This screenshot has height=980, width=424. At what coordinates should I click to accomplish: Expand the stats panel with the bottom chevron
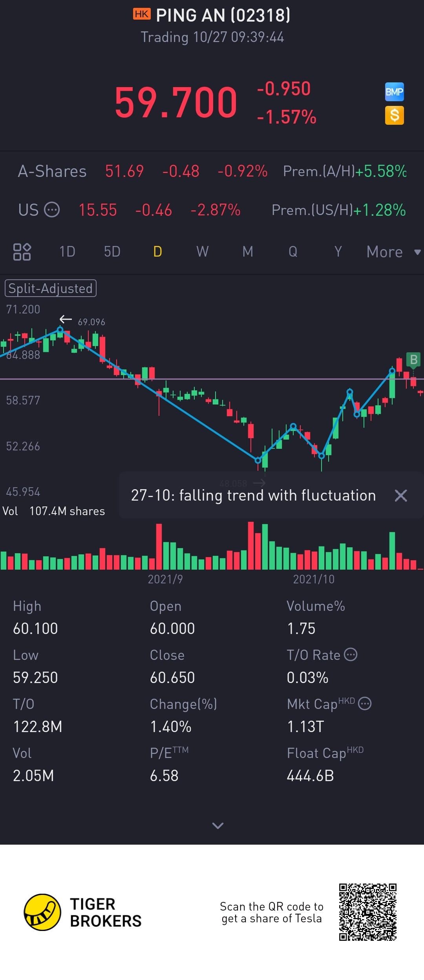point(217,826)
